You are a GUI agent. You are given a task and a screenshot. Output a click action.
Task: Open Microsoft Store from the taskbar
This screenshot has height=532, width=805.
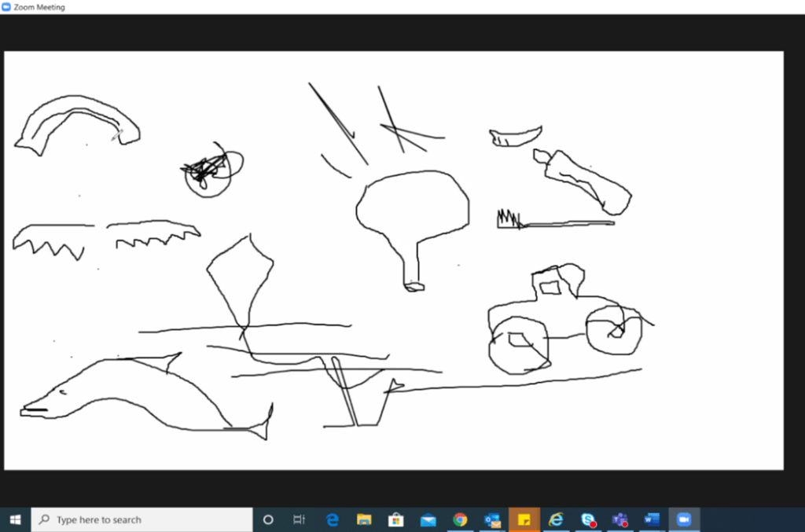click(x=396, y=519)
